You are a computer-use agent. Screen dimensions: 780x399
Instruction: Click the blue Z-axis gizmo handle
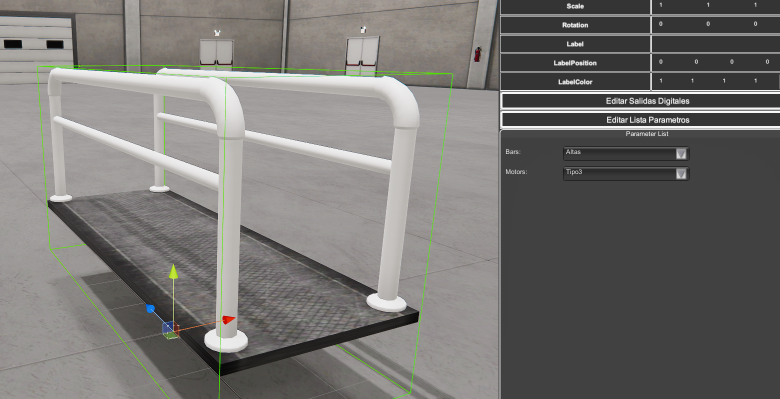[150, 309]
